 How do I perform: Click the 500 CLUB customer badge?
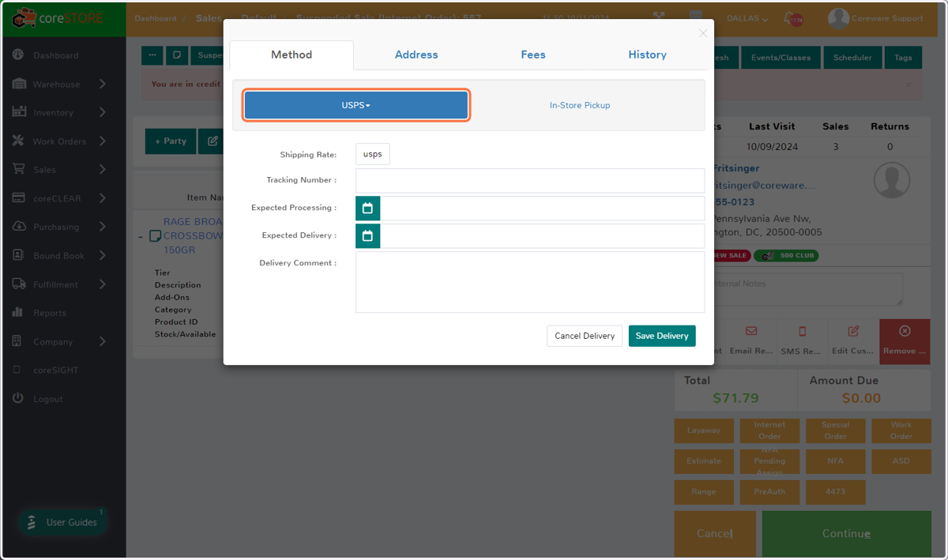pos(786,256)
